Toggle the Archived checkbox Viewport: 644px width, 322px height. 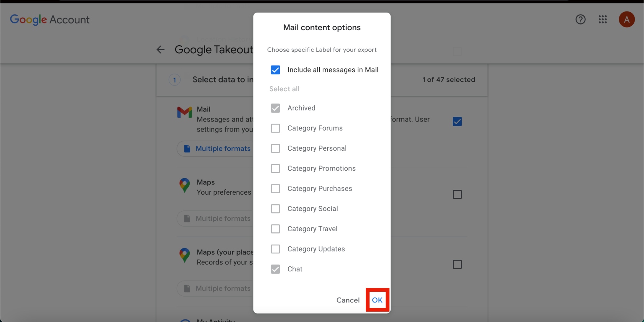click(x=275, y=108)
